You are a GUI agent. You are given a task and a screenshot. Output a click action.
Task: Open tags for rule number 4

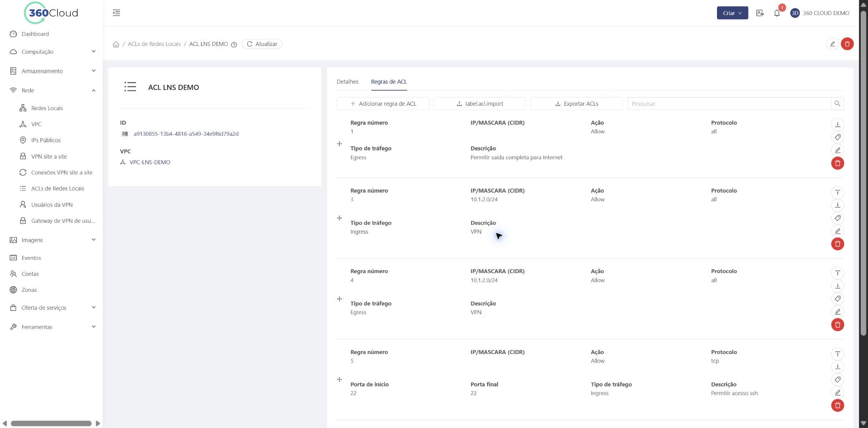click(x=838, y=299)
